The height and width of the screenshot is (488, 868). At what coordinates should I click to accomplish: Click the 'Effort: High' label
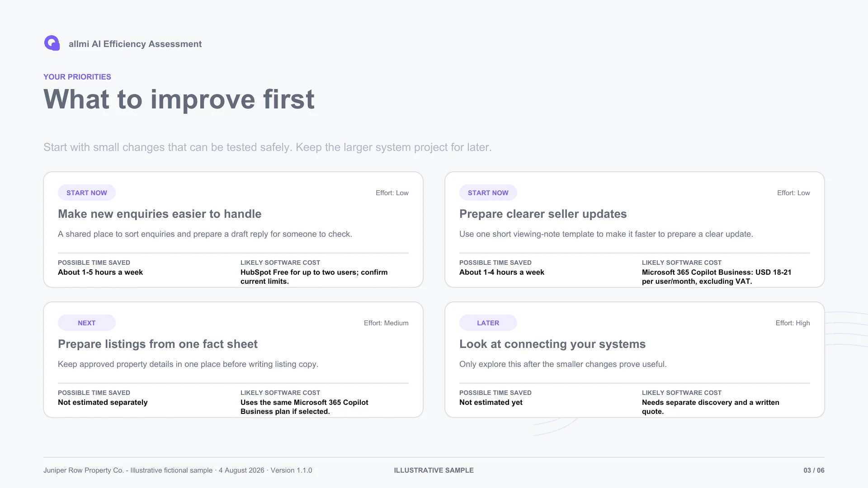pos(793,323)
